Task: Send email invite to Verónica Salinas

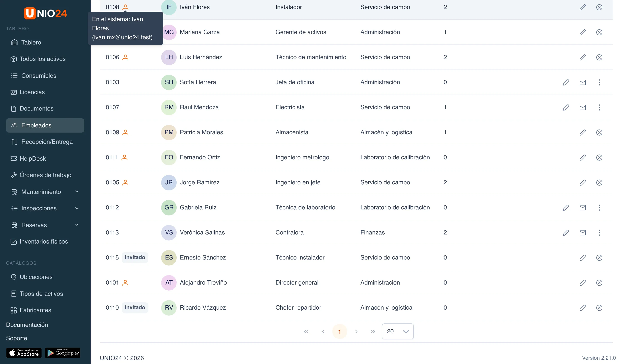Action: coord(582,233)
